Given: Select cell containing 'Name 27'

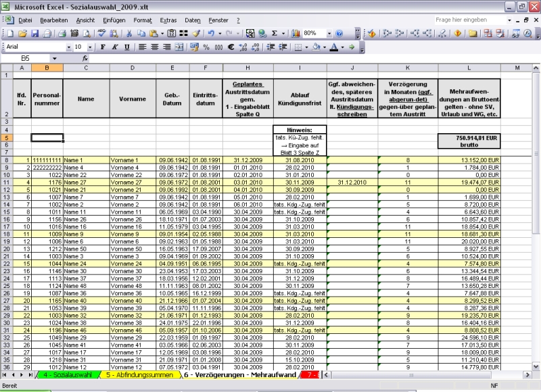Looking at the screenshot, I should tap(87, 182).
